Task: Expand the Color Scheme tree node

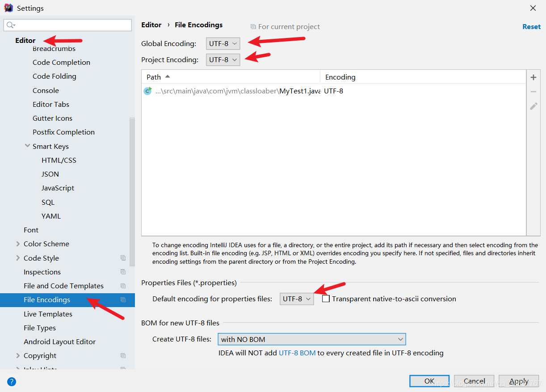Action: [x=18, y=244]
